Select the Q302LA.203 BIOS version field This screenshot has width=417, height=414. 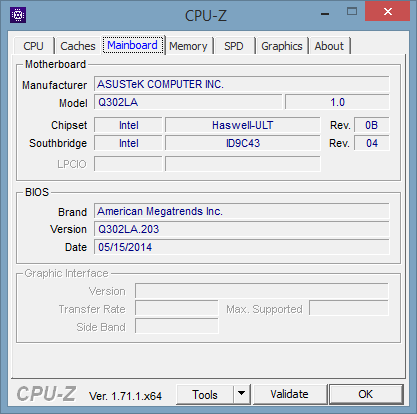click(242, 229)
